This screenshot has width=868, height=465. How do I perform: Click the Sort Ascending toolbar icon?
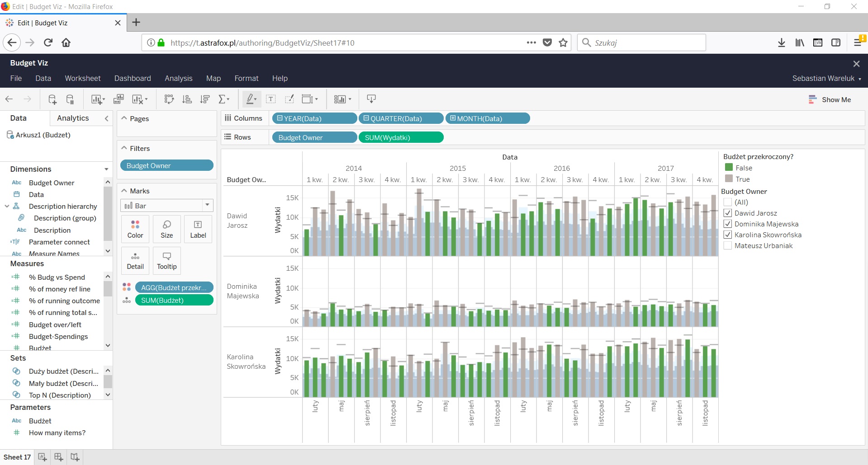click(187, 99)
